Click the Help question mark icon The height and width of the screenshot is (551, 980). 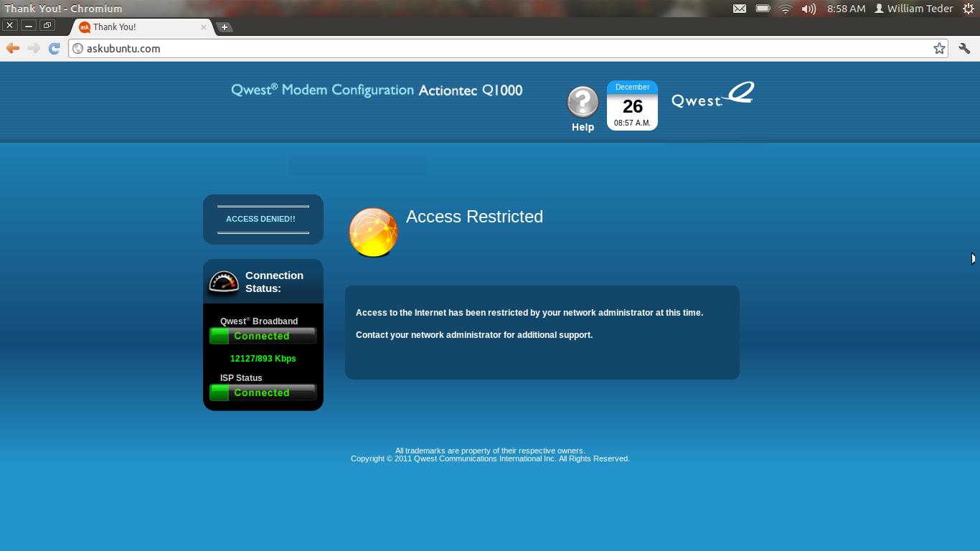pyautogui.click(x=583, y=103)
